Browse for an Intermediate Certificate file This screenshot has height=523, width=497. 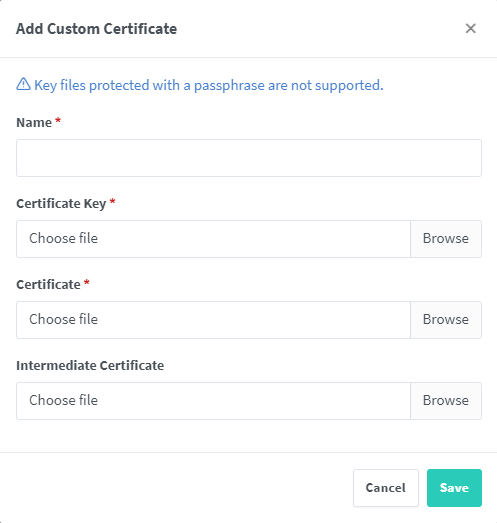446,401
